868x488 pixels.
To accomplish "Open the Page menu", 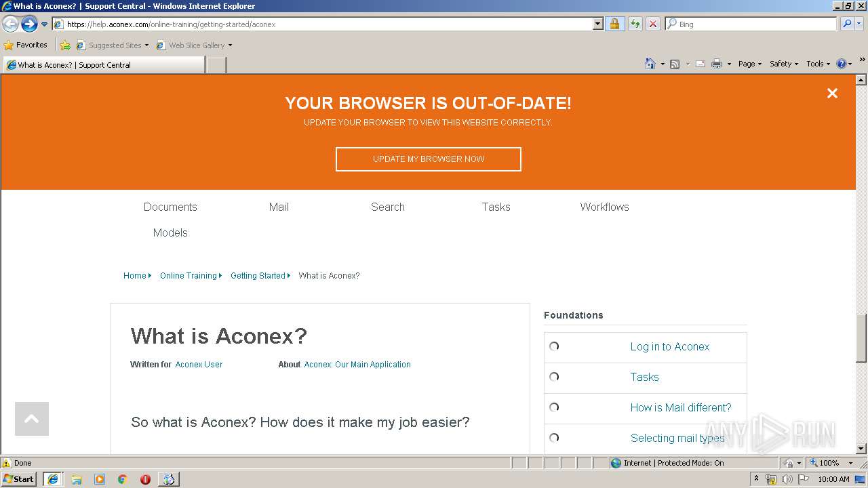I will tap(750, 64).
